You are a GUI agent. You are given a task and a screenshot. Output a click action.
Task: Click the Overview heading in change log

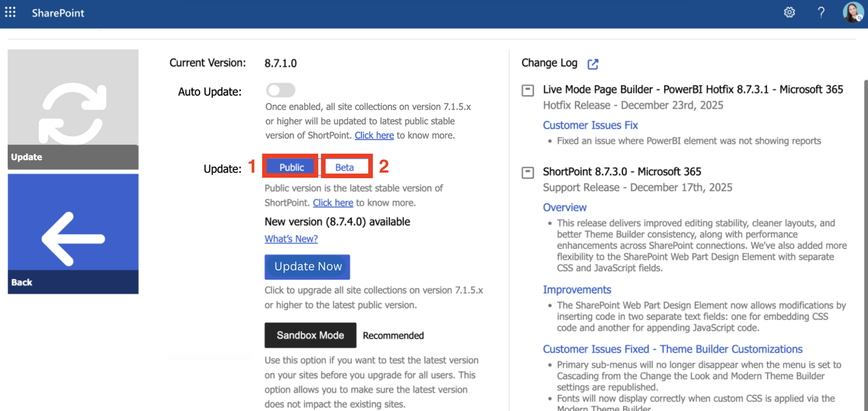(565, 207)
